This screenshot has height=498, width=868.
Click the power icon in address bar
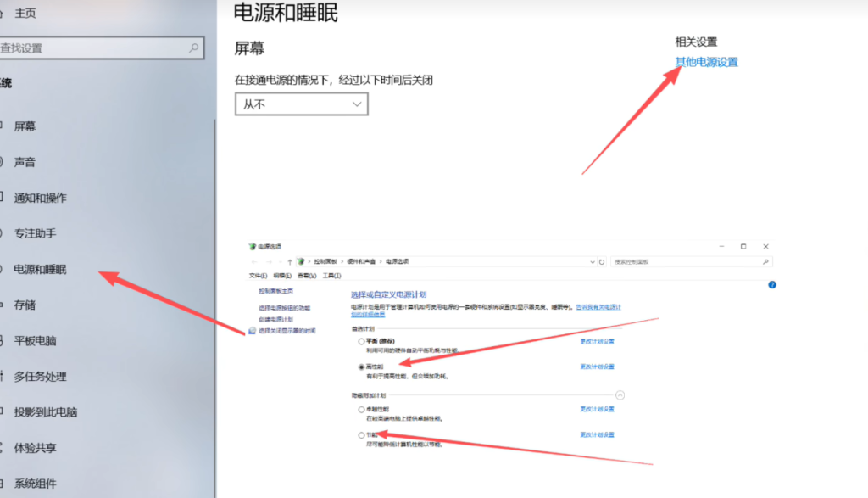(301, 261)
